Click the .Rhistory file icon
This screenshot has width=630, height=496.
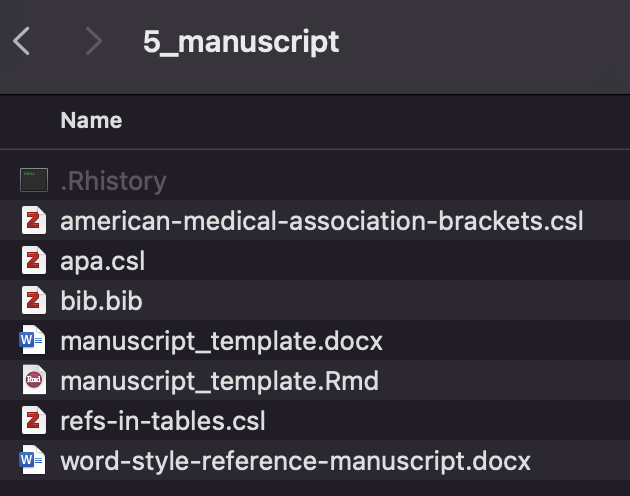coord(34,181)
